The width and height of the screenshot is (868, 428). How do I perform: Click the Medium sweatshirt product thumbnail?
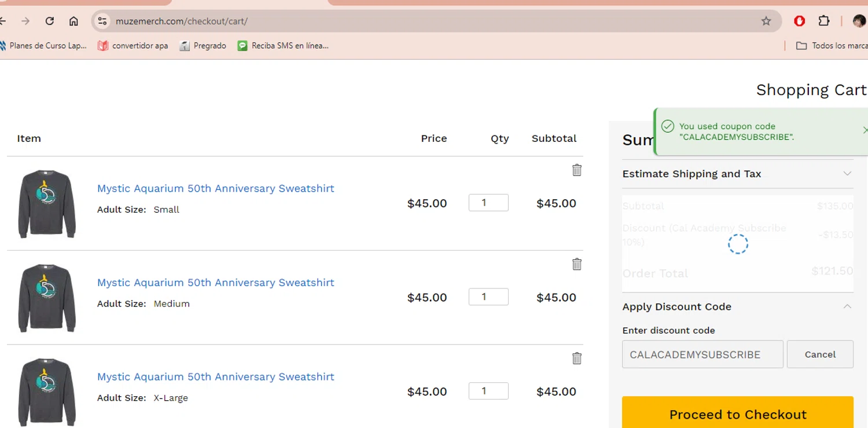point(47,298)
